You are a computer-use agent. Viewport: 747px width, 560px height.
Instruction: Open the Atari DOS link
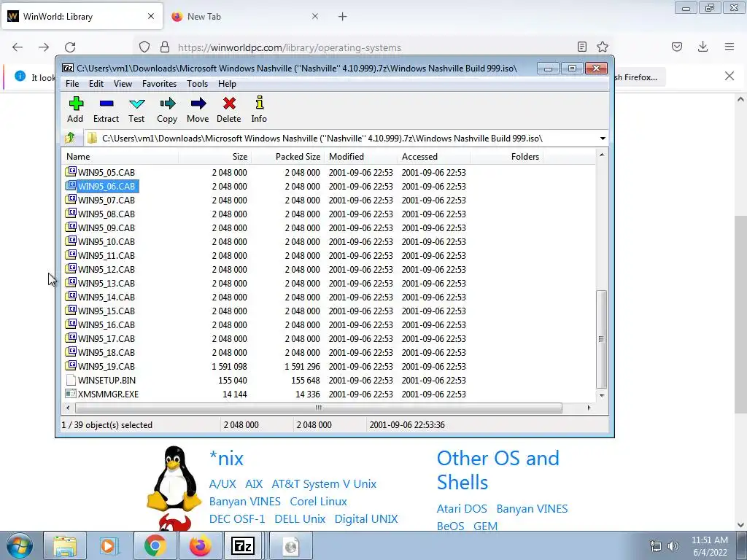(462, 508)
